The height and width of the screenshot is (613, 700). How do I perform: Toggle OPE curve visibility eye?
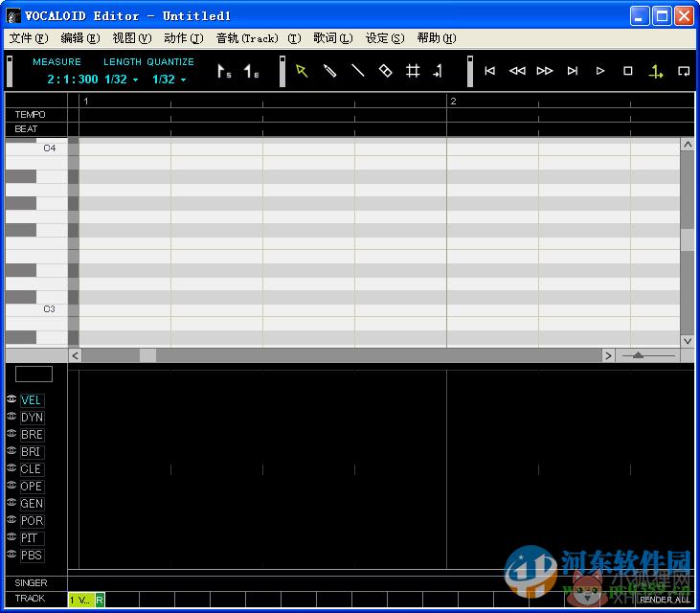pos(12,486)
